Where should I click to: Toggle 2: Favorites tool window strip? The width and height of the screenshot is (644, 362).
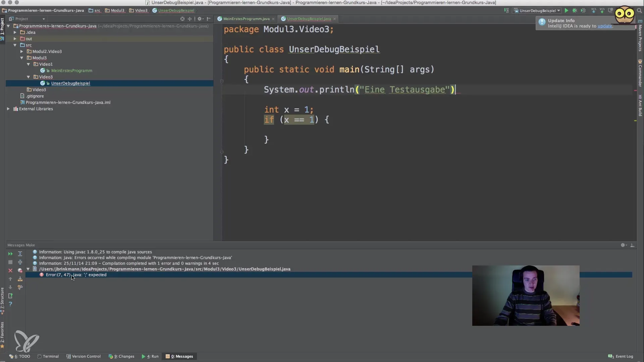click(x=2, y=335)
